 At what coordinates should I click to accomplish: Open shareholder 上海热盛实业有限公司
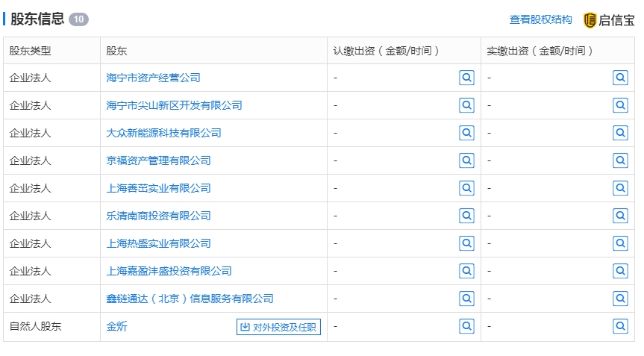click(x=158, y=243)
